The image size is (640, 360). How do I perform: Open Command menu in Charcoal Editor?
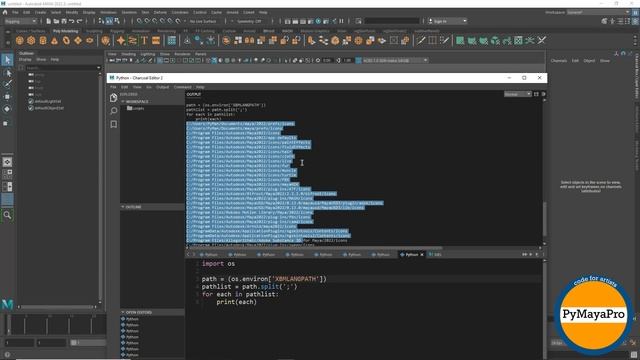click(x=182, y=87)
